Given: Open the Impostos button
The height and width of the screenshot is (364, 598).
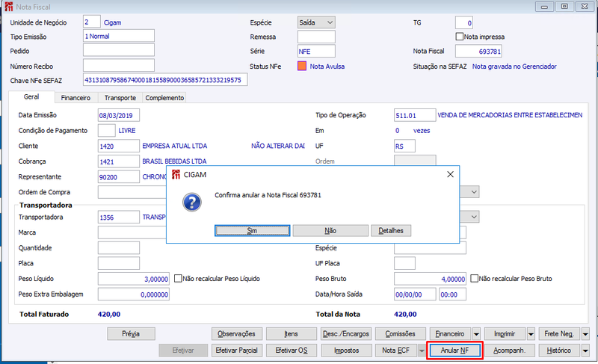Looking at the screenshot, I should [346, 351].
